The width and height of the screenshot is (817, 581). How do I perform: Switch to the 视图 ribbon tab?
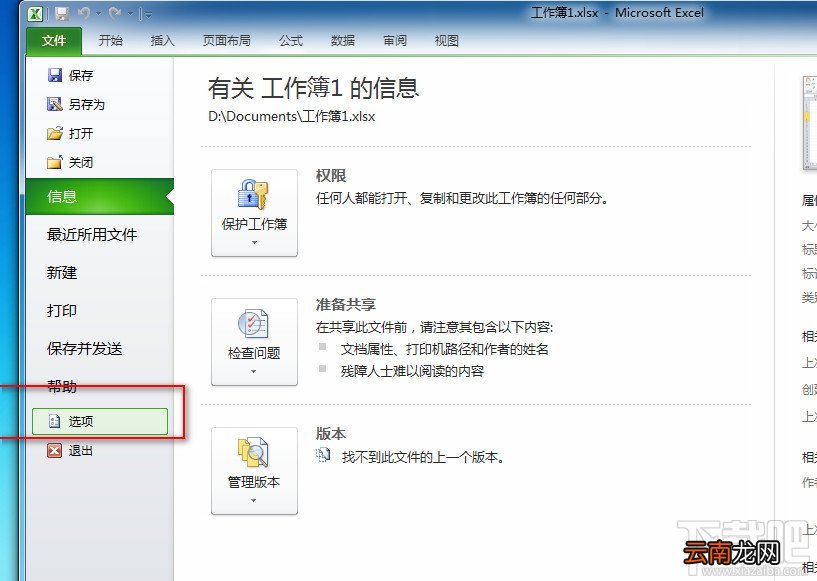447,41
